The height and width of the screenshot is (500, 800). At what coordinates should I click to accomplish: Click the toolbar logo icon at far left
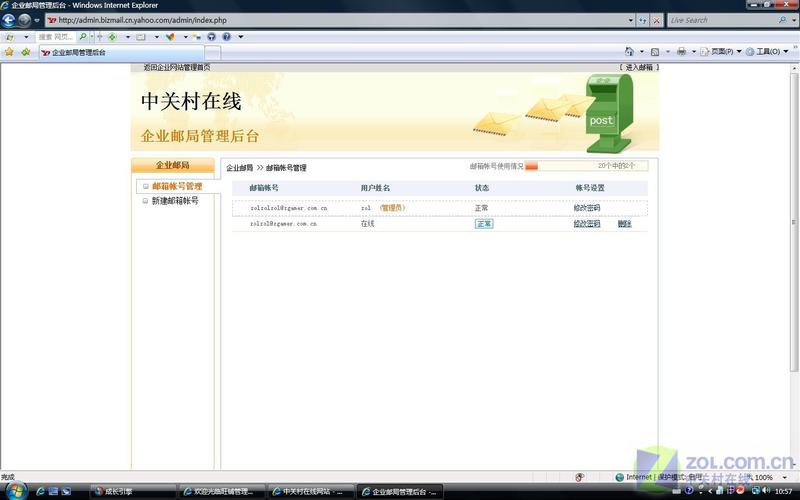10,37
